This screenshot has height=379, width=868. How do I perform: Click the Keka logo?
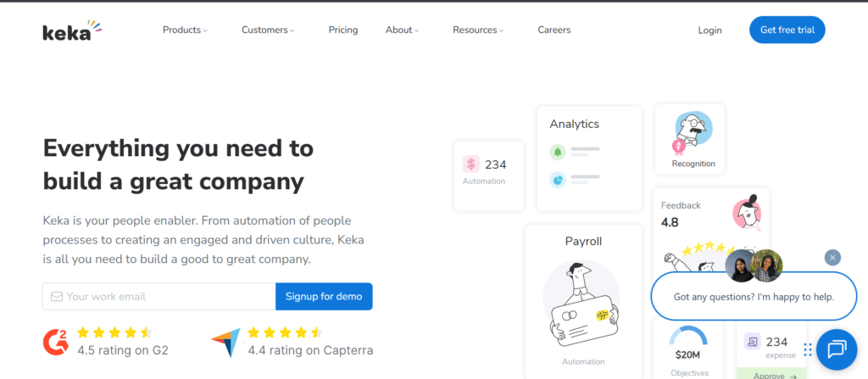71,31
